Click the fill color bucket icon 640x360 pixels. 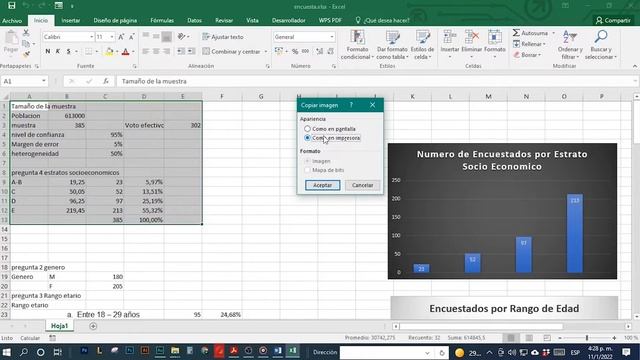coord(109,51)
